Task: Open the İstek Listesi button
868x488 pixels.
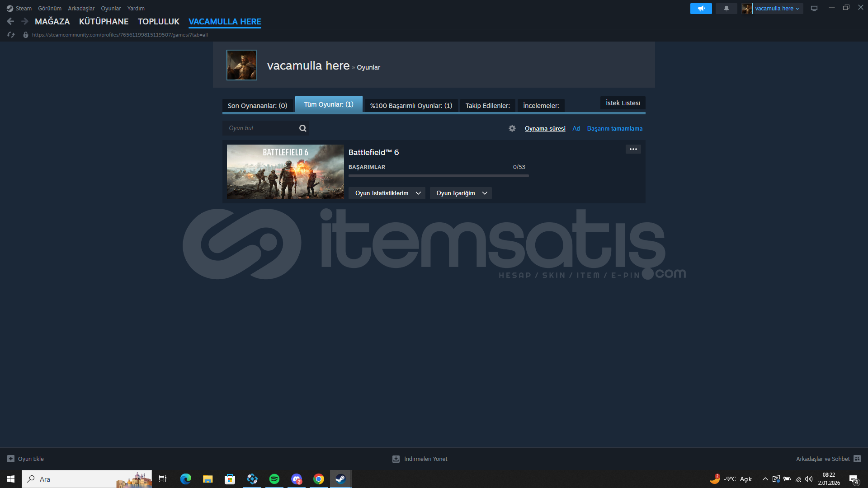Action: pyautogui.click(x=623, y=103)
